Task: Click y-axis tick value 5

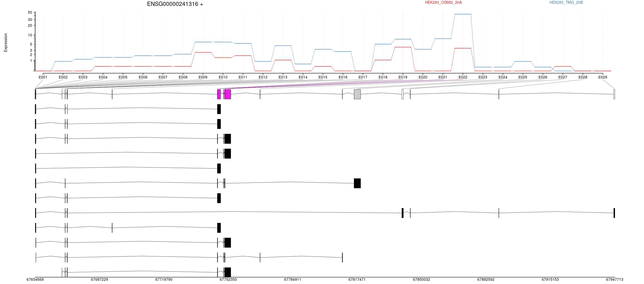Action: (31, 44)
